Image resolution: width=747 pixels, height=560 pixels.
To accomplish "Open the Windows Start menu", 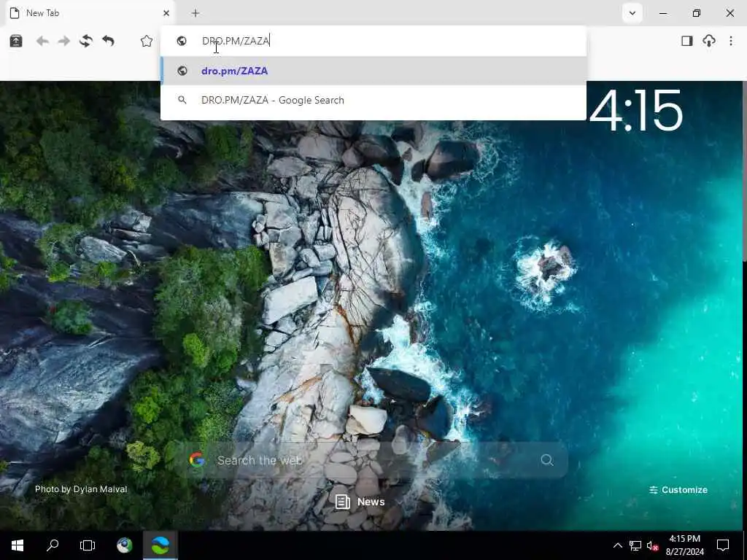I will pyautogui.click(x=18, y=545).
